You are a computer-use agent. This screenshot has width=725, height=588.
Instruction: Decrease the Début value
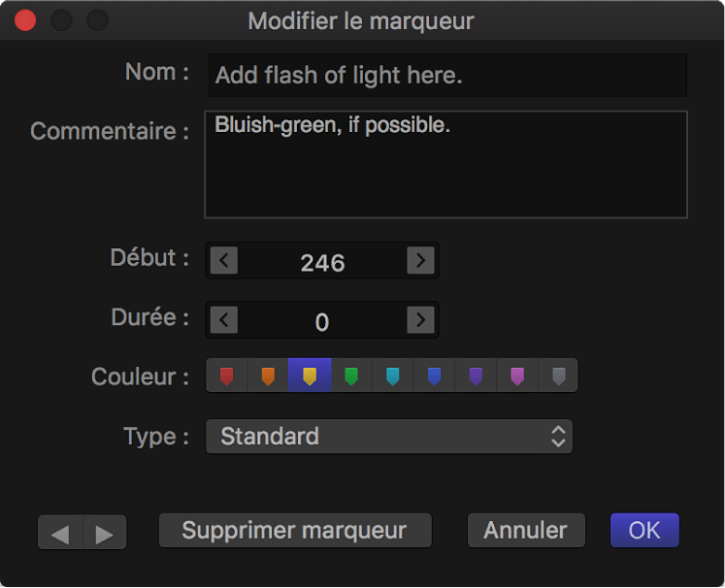[x=224, y=261]
